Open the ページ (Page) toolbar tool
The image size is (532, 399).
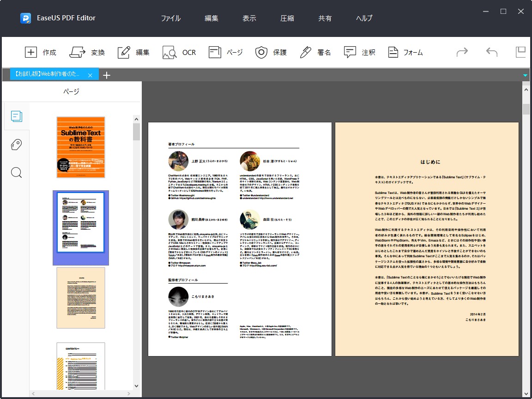pos(226,52)
